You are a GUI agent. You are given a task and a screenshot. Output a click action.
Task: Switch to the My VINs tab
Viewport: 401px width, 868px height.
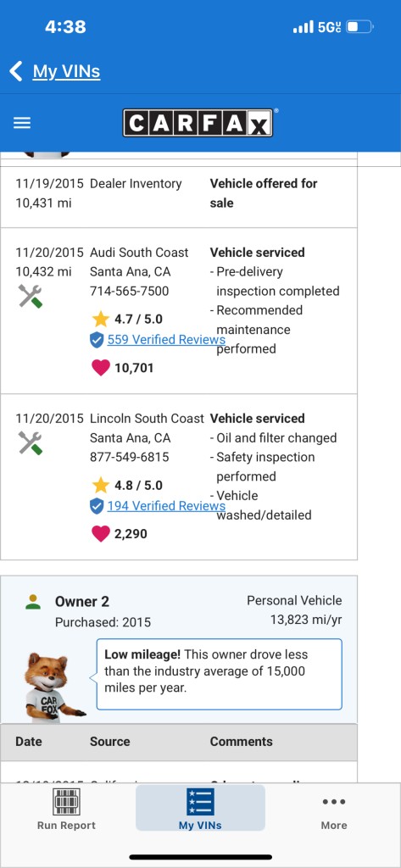200,808
